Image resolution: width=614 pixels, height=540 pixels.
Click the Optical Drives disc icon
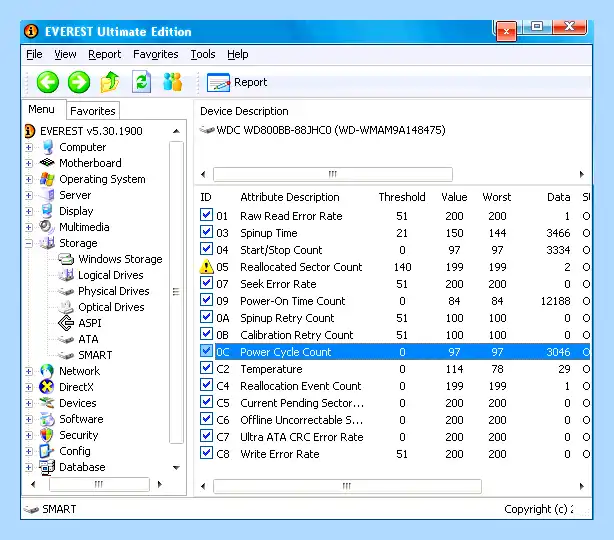(x=66, y=307)
